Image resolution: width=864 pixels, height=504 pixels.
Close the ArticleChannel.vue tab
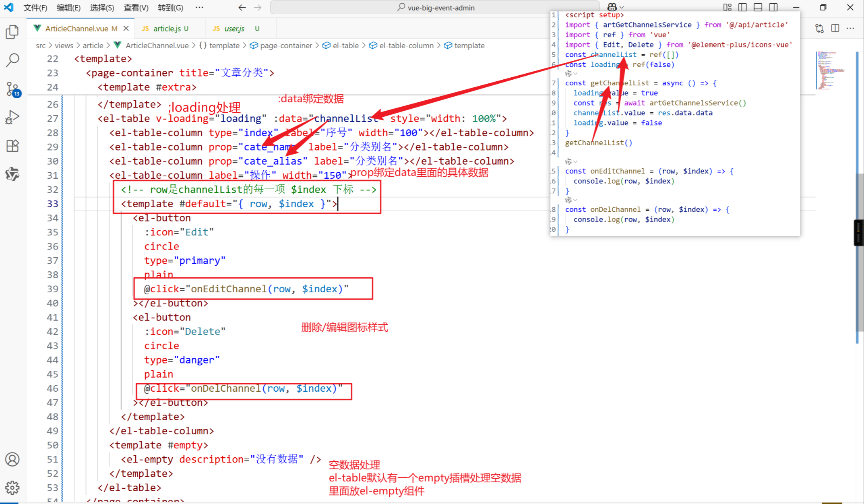126,28
